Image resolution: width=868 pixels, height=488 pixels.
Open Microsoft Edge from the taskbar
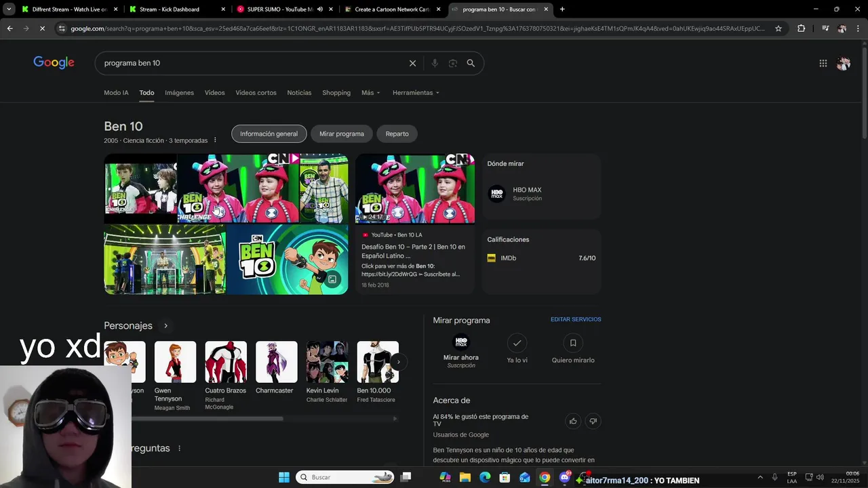point(485,477)
